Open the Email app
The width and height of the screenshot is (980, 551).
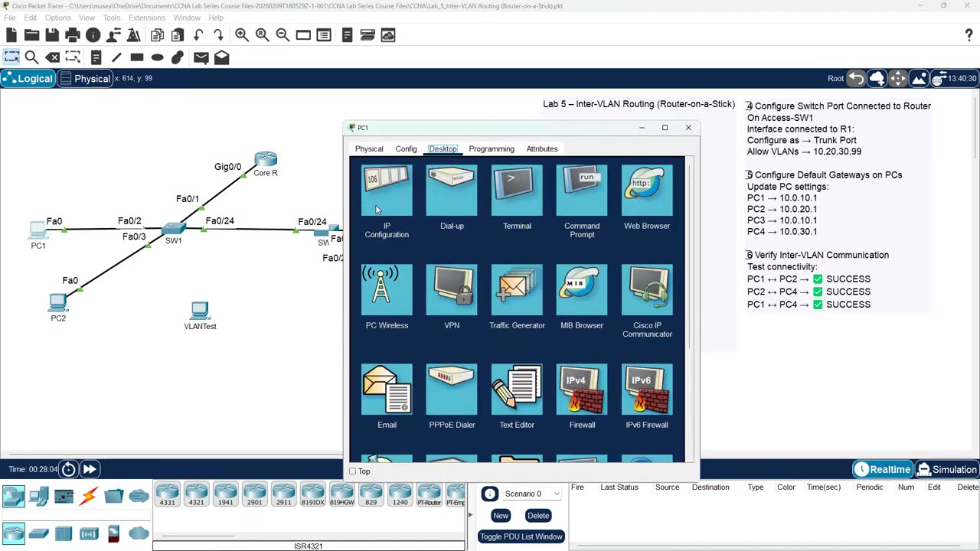coord(387,396)
